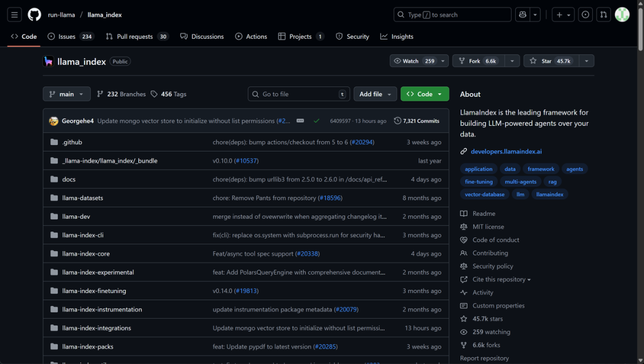This screenshot has height=364, width=644.
Task: Click the .github folder icon
Action: click(54, 142)
